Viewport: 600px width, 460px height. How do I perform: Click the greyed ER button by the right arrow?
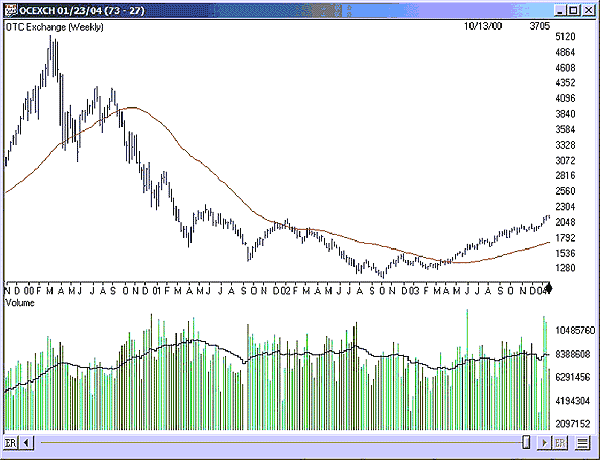(560, 443)
